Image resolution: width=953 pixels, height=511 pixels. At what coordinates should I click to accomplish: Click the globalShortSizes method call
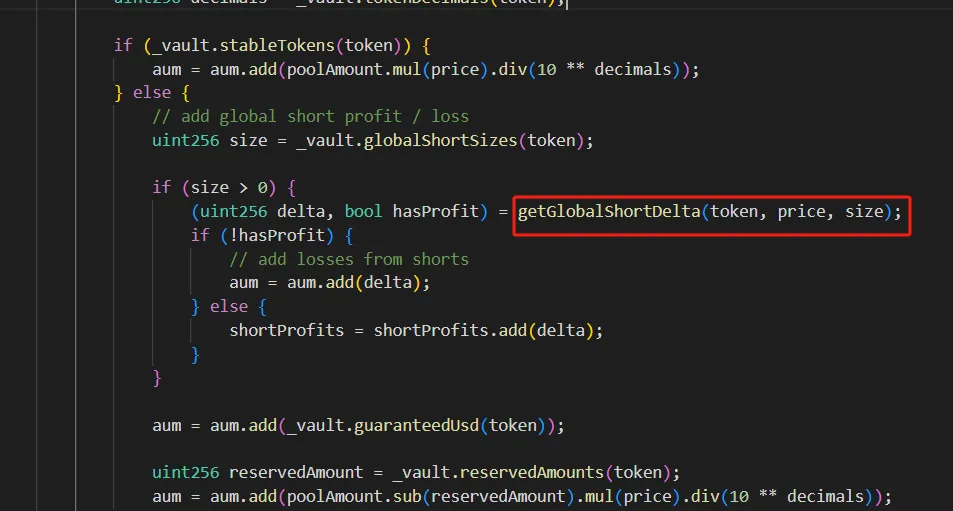click(441, 140)
